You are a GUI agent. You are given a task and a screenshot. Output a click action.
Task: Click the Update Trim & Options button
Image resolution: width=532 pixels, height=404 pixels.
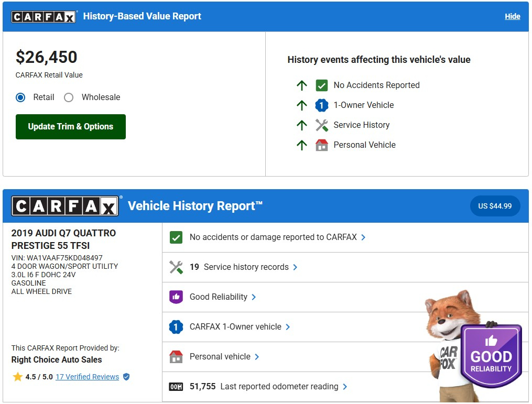click(71, 127)
